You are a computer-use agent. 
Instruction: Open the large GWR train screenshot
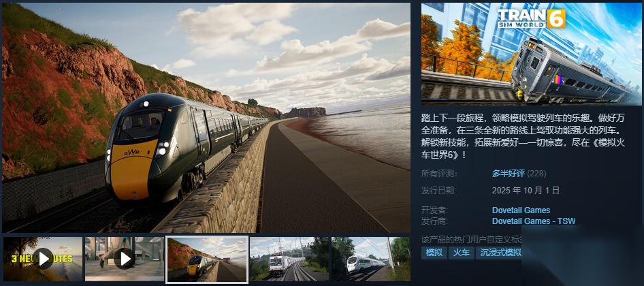(206, 118)
